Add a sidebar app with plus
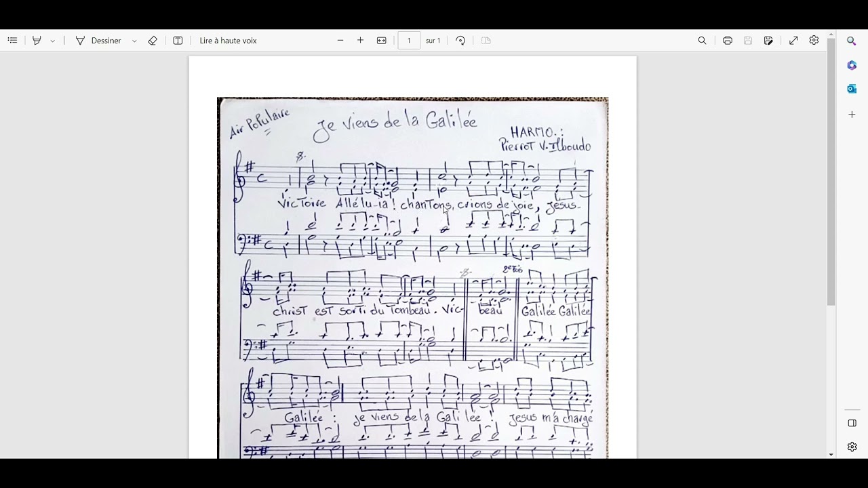Viewport: 868px width, 488px height. pyautogui.click(x=852, y=115)
